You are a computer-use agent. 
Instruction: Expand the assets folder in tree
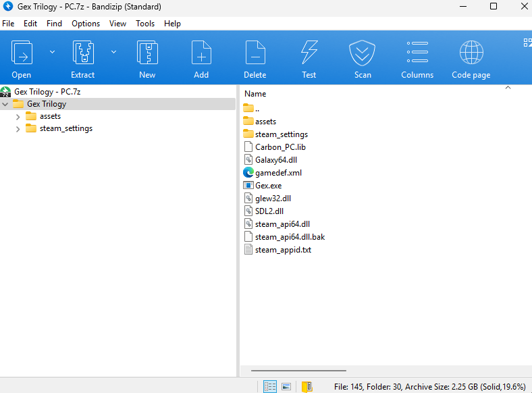(18, 117)
